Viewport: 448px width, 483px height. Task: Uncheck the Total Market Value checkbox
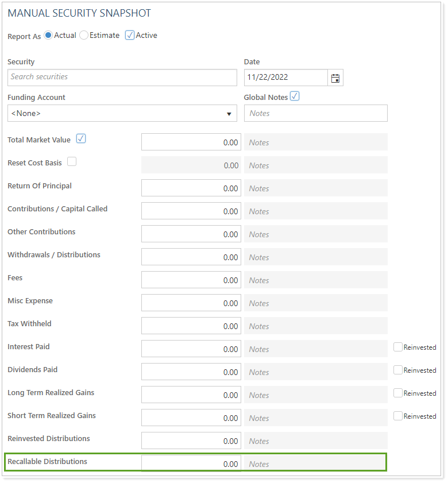coord(81,139)
